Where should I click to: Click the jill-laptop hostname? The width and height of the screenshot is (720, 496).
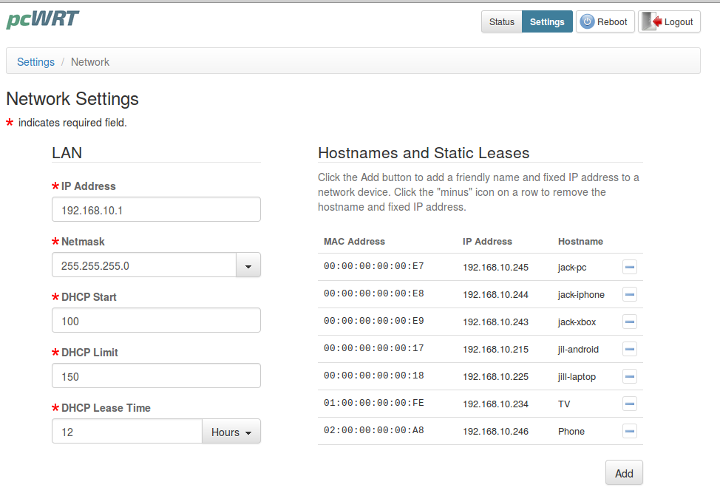click(577, 377)
